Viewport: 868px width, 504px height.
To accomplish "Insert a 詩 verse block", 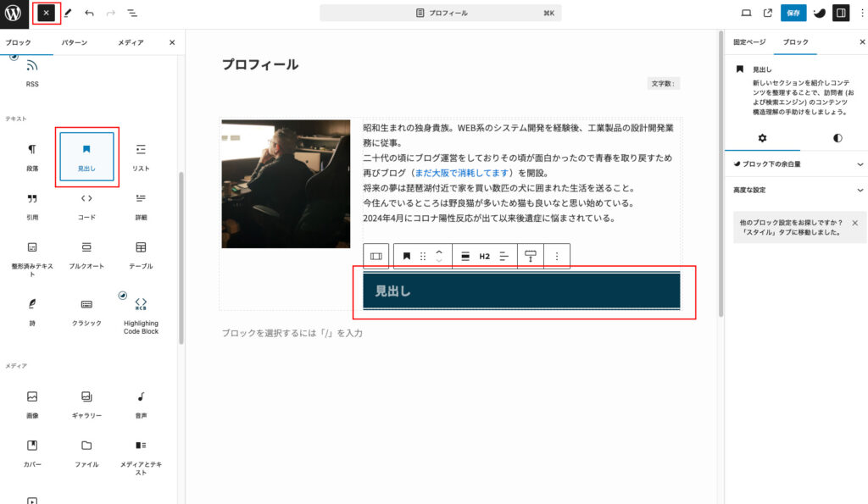I will [x=32, y=312].
